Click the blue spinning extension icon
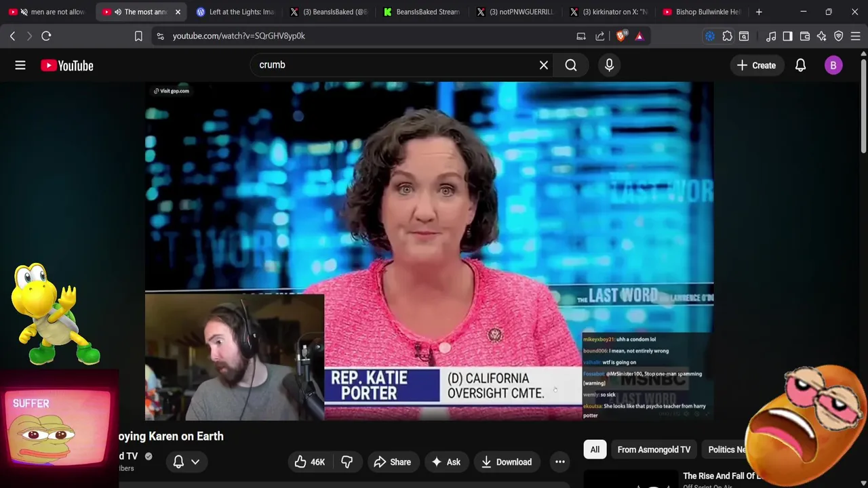 click(709, 36)
